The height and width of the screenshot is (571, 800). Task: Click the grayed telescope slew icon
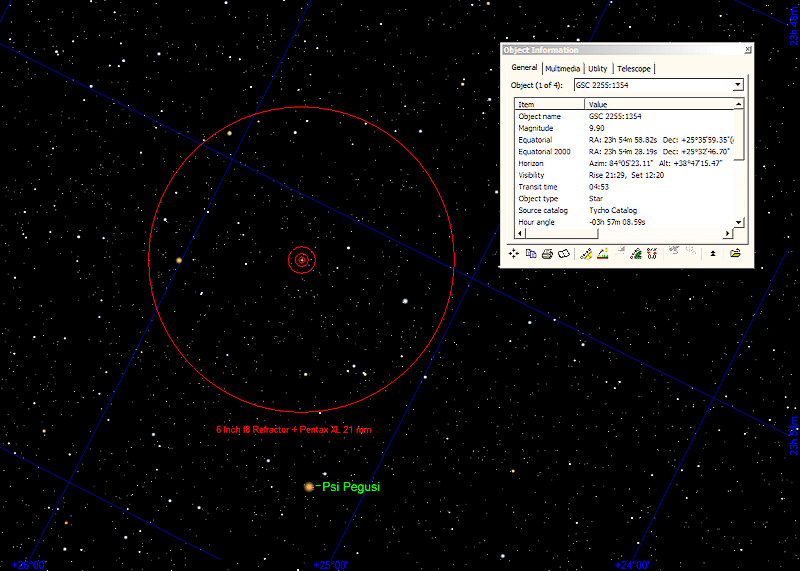click(620, 252)
